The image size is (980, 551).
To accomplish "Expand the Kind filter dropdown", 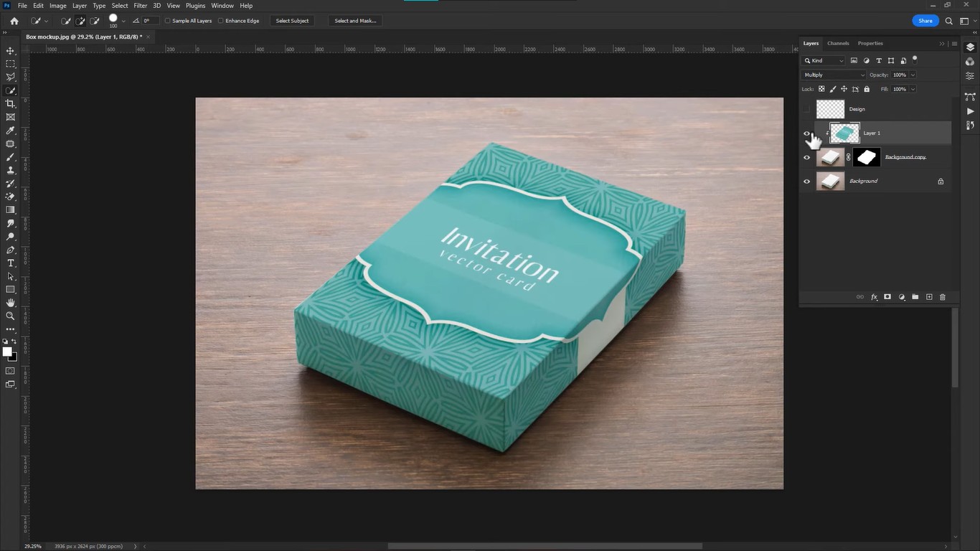I will click(840, 60).
